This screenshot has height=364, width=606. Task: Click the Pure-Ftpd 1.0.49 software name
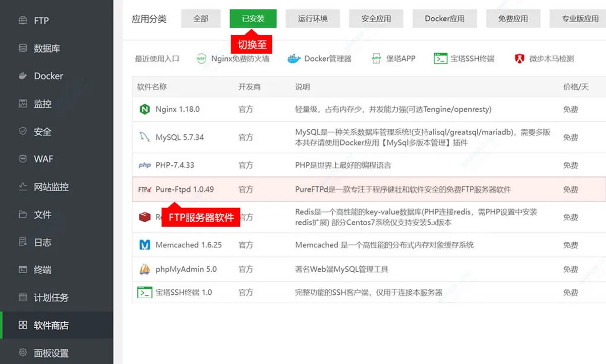pyautogui.click(x=184, y=190)
